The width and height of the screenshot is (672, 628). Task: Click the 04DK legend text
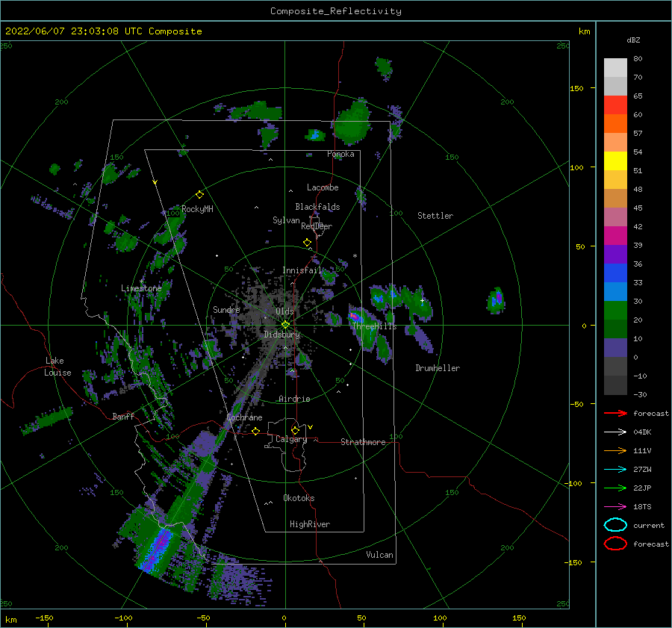click(642, 432)
